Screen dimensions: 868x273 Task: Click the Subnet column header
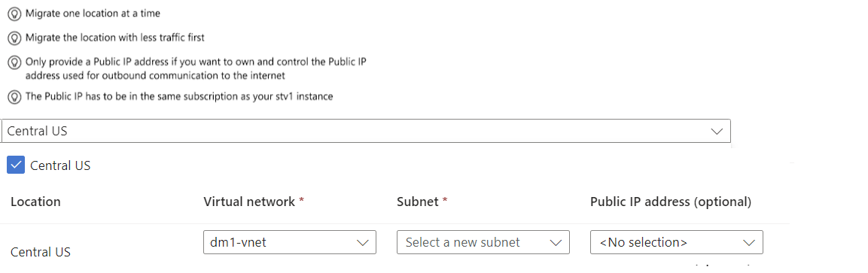pyautogui.click(x=422, y=202)
